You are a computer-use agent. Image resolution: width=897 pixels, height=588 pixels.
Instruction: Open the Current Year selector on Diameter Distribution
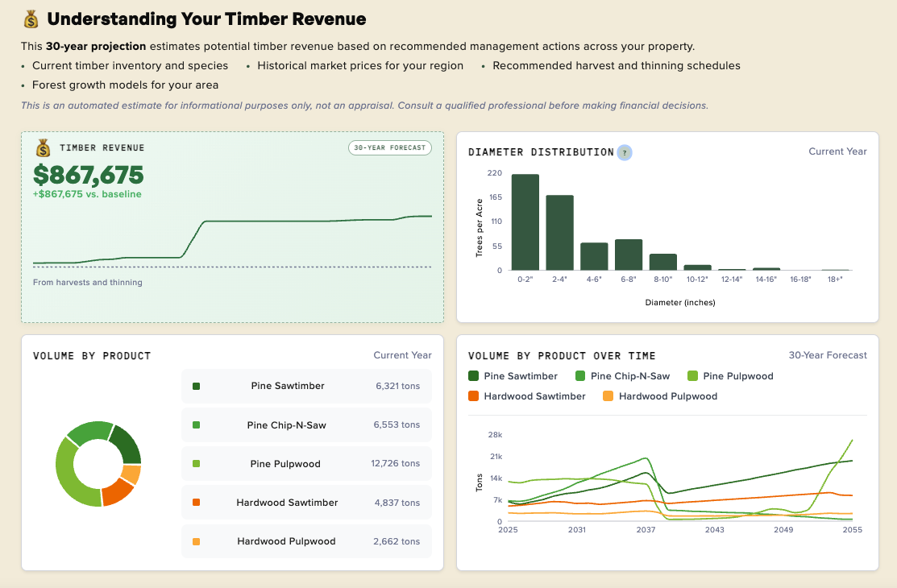(x=837, y=151)
